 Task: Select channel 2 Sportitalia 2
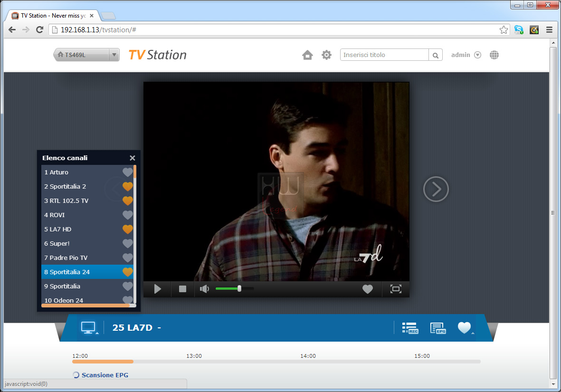(x=87, y=187)
